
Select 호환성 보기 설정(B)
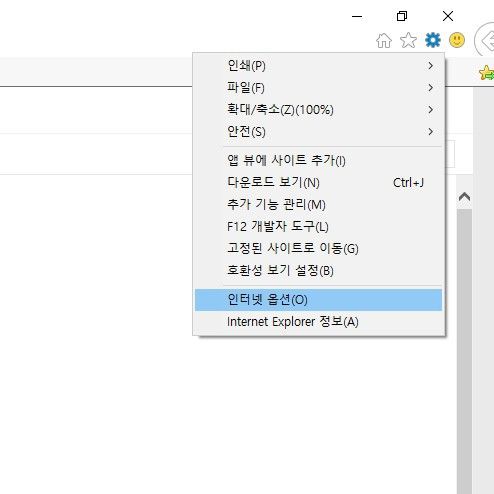pos(318,270)
